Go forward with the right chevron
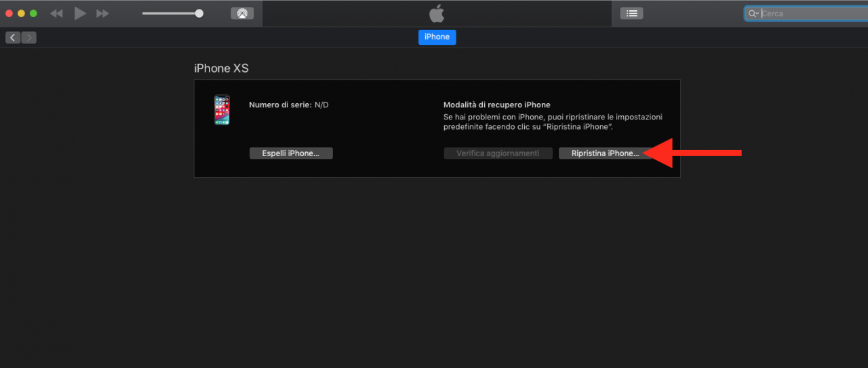The width and height of the screenshot is (868, 368). pyautogui.click(x=29, y=37)
